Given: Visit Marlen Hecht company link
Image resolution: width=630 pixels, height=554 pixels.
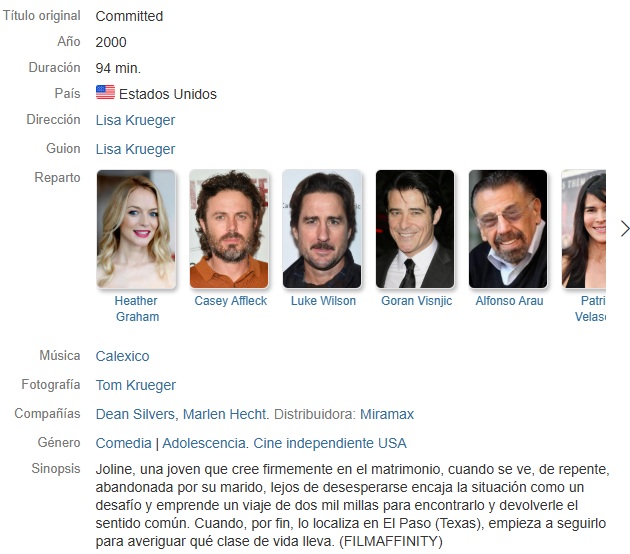Looking at the screenshot, I should 225,414.
